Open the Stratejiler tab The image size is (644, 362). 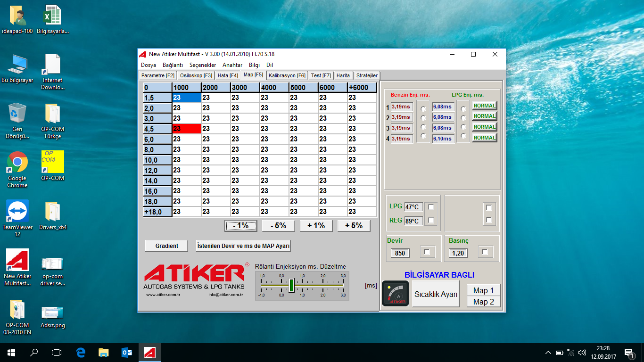click(367, 75)
